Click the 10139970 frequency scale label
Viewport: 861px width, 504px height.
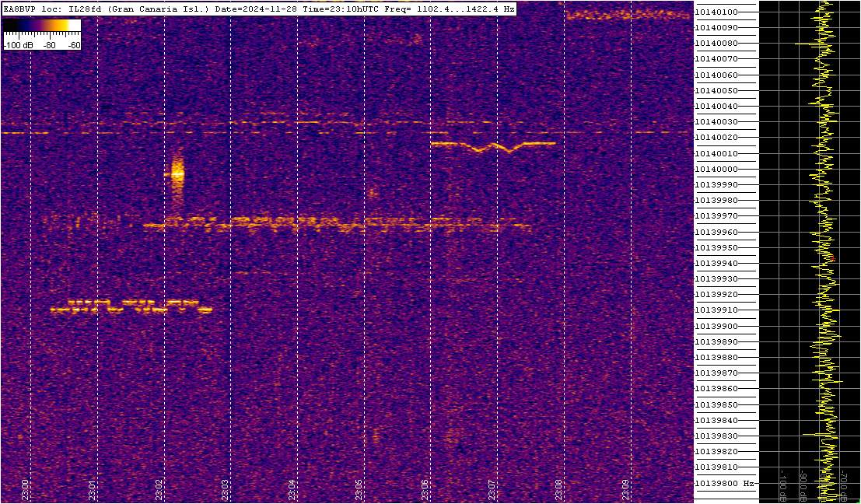pos(716,216)
